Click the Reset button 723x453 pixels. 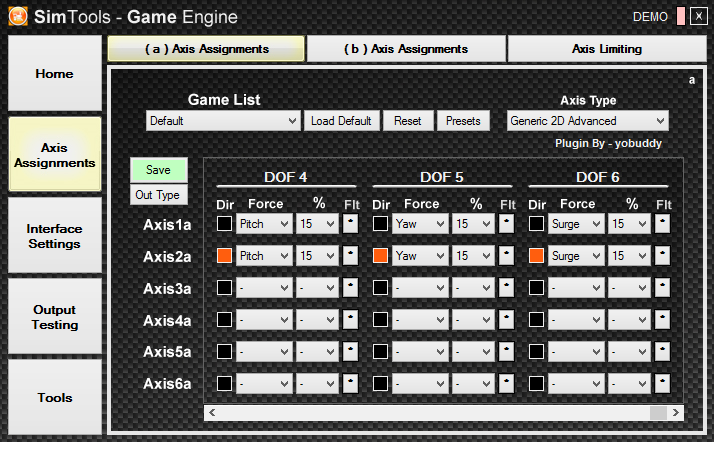click(x=408, y=121)
